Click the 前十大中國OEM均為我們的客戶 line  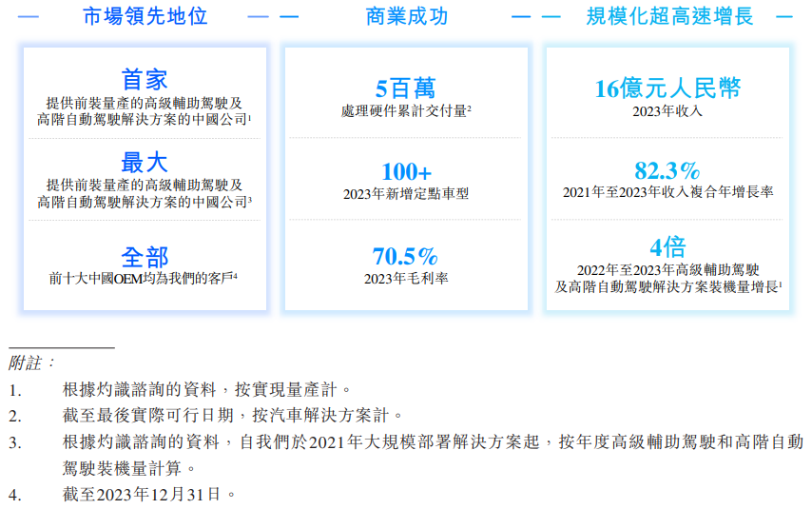click(143, 279)
